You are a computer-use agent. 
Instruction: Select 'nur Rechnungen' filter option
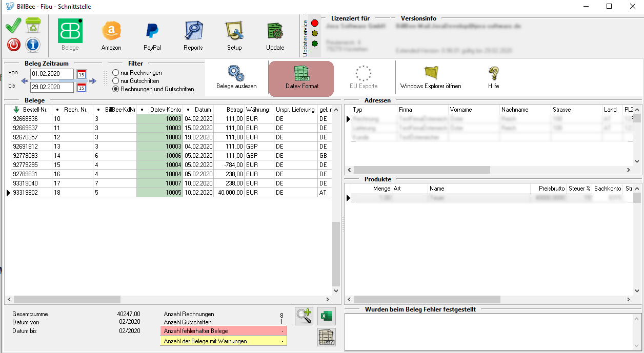coord(116,73)
